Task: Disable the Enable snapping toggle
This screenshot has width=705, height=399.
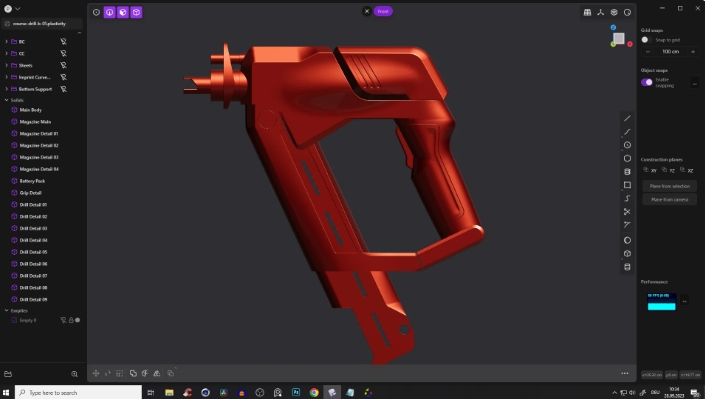Action: tap(647, 82)
